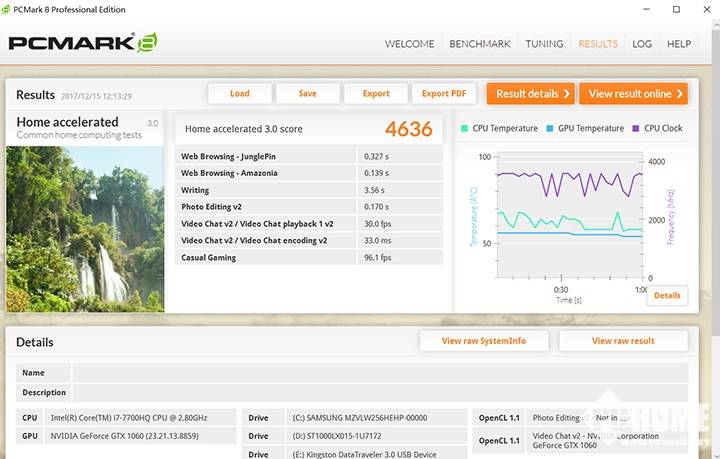
Task: Open Result details
Action: pos(530,94)
